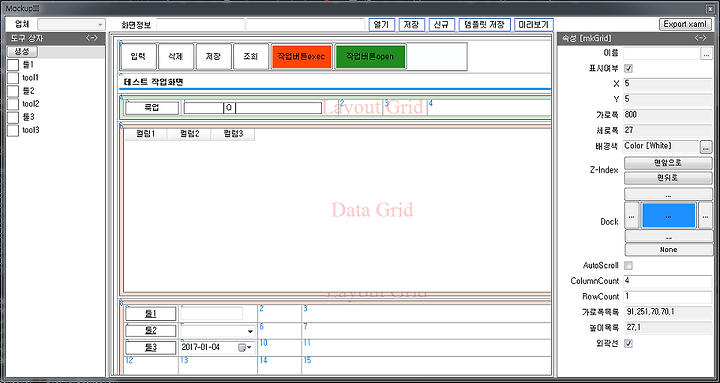Viewport: 720px width, 383px height.
Task: Open the 업체 dropdown
Action: coord(71,25)
